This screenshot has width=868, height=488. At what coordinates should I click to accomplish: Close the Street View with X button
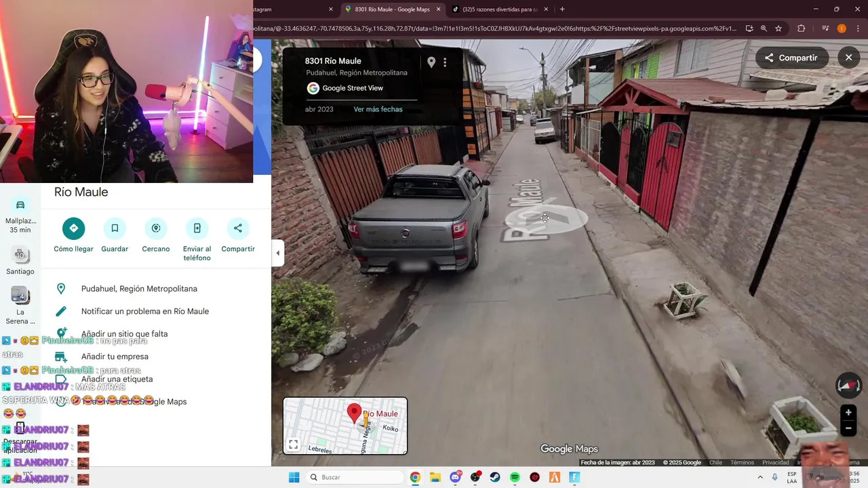pyautogui.click(x=848, y=58)
